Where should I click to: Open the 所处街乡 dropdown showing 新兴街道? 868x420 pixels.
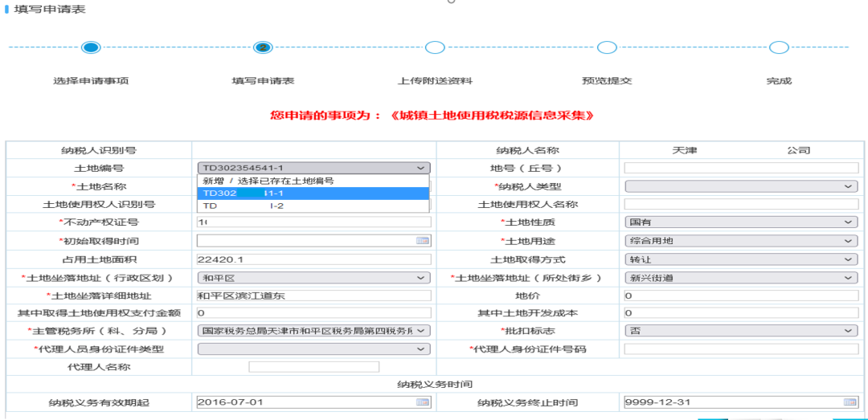[x=741, y=278]
